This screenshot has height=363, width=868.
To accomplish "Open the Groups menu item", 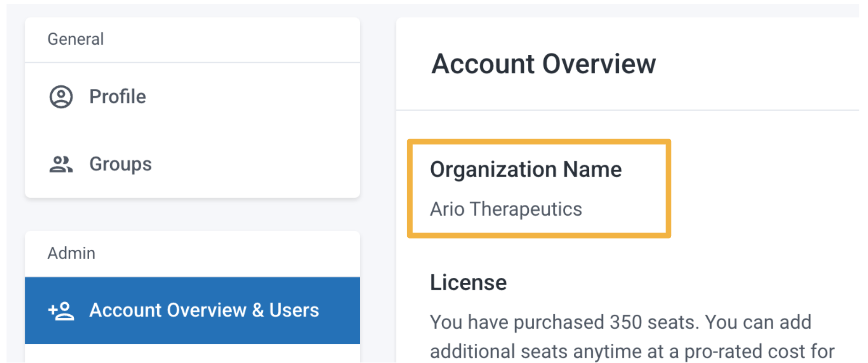I will pos(192,164).
